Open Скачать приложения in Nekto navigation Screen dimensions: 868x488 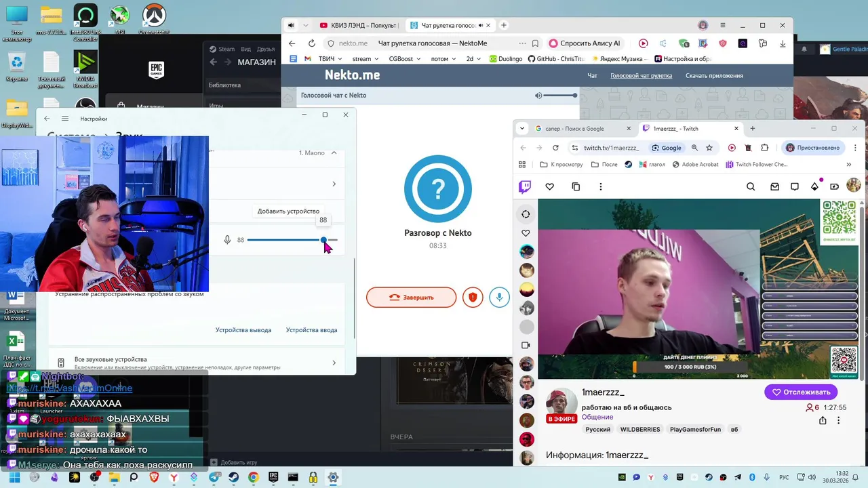[x=714, y=76]
